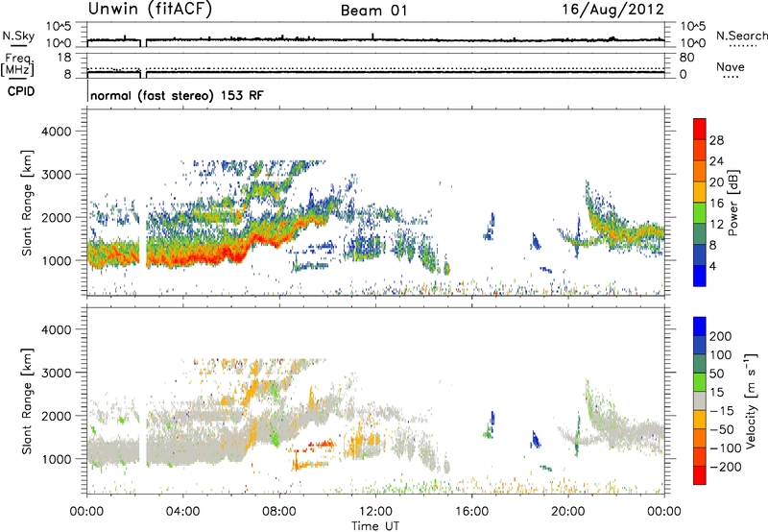Click the '4' label on Power colorbar

click(712, 267)
